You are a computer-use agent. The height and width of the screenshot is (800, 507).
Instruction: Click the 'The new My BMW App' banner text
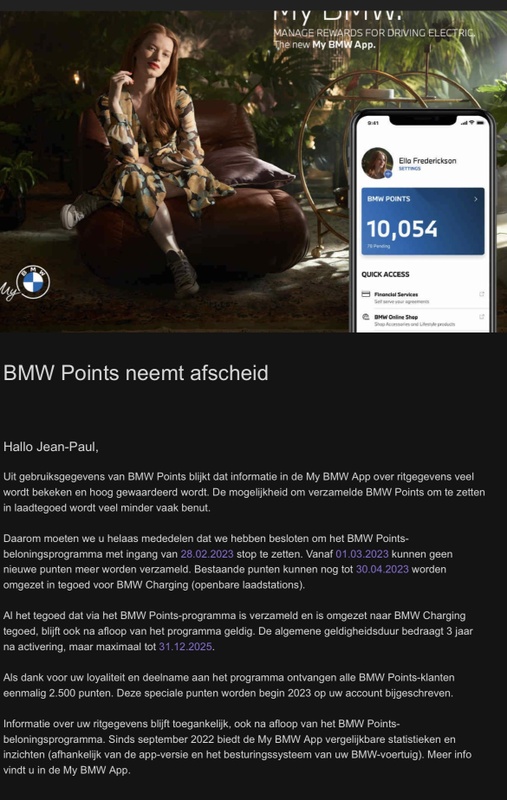[324, 45]
